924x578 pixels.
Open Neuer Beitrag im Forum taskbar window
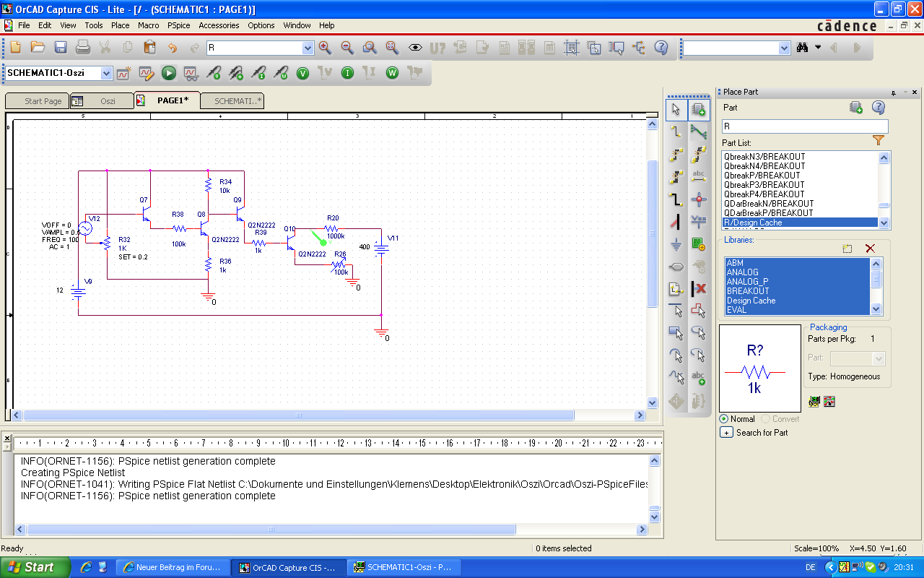tap(173, 567)
